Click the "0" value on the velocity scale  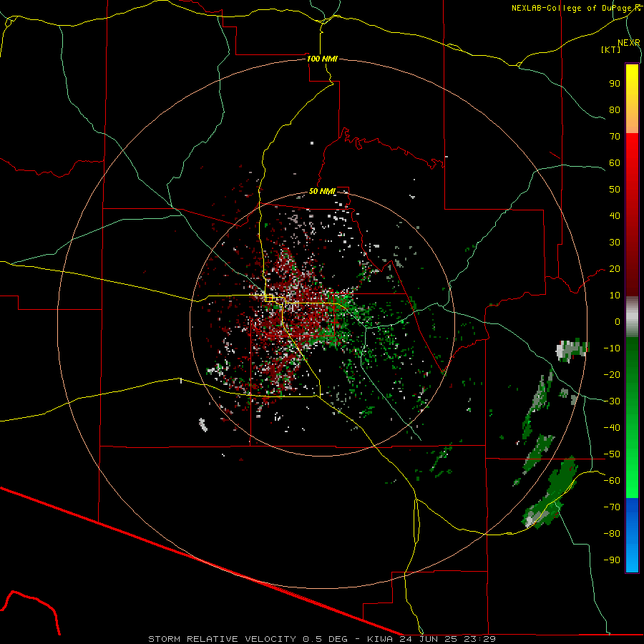618,321
